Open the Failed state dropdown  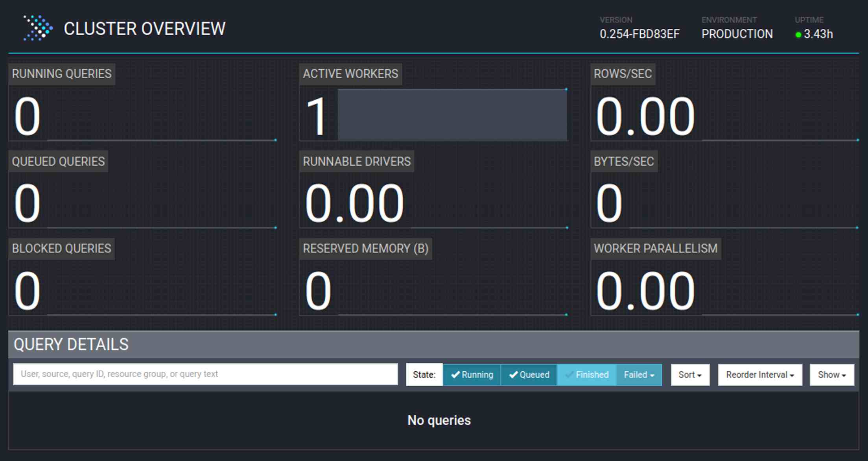(x=639, y=374)
